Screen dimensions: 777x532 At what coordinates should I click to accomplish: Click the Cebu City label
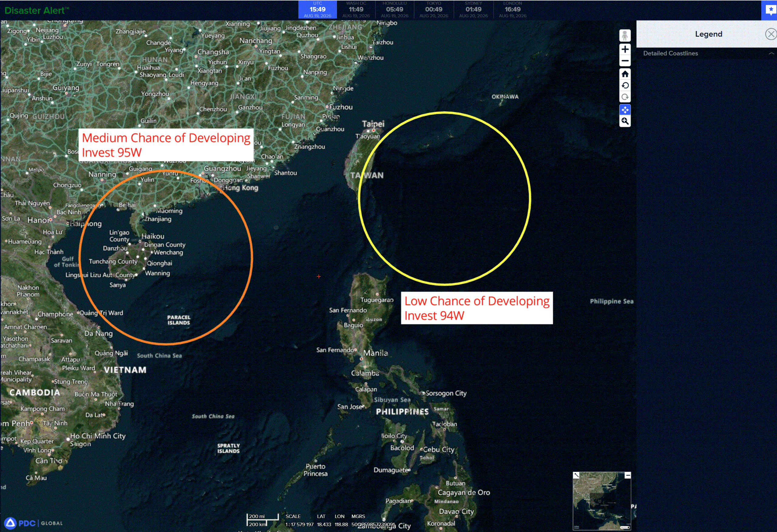pyautogui.click(x=439, y=449)
